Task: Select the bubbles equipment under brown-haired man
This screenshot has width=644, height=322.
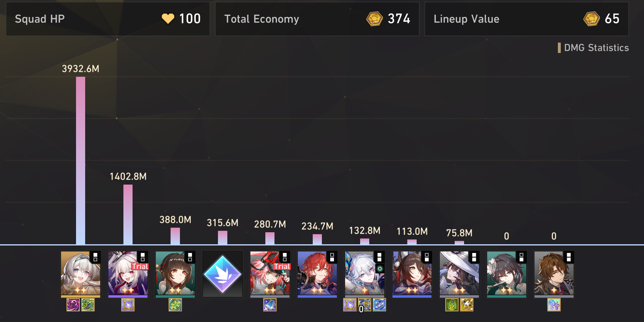Action: tap(554, 305)
